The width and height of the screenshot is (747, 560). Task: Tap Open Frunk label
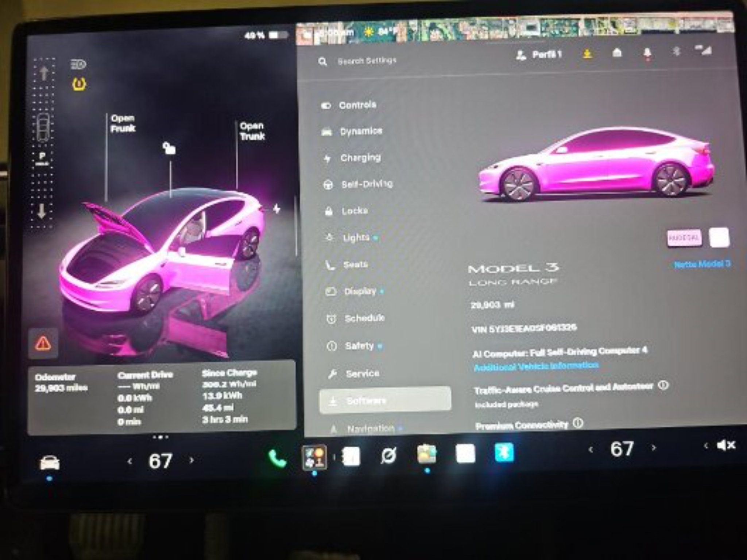coord(123,123)
